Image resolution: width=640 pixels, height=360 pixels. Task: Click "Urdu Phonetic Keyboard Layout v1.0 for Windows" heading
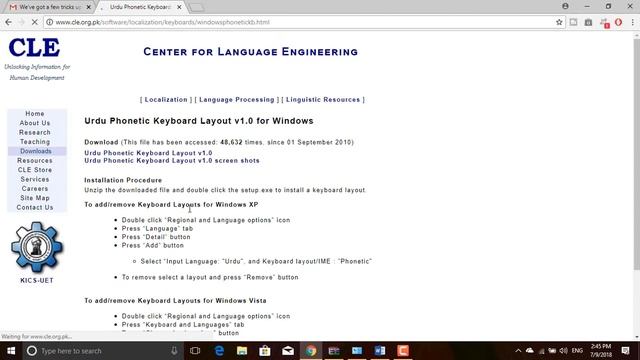tap(199, 121)
